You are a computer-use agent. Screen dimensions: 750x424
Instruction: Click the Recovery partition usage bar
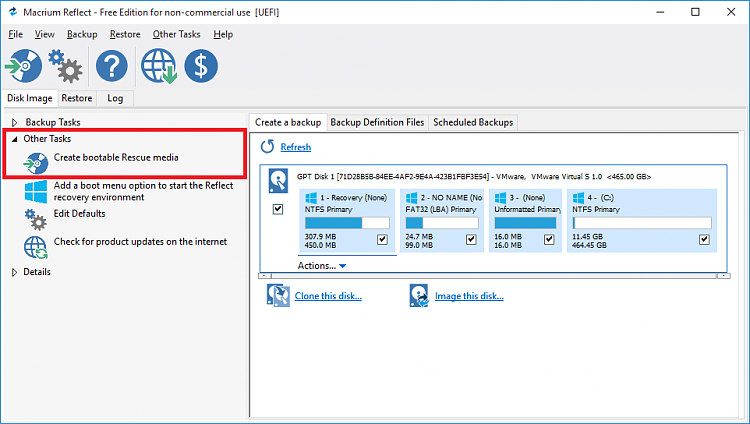(x=347, y=223)
